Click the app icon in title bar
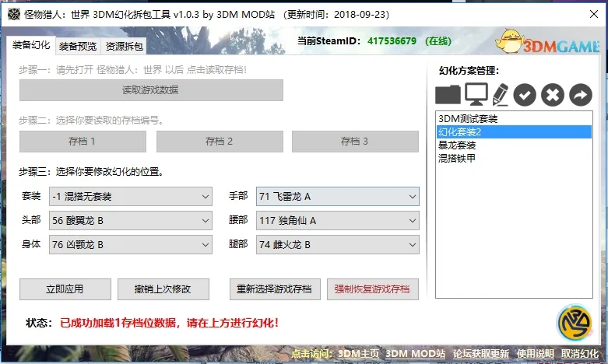This screenshot has width=608, height=364. point(13,14)
